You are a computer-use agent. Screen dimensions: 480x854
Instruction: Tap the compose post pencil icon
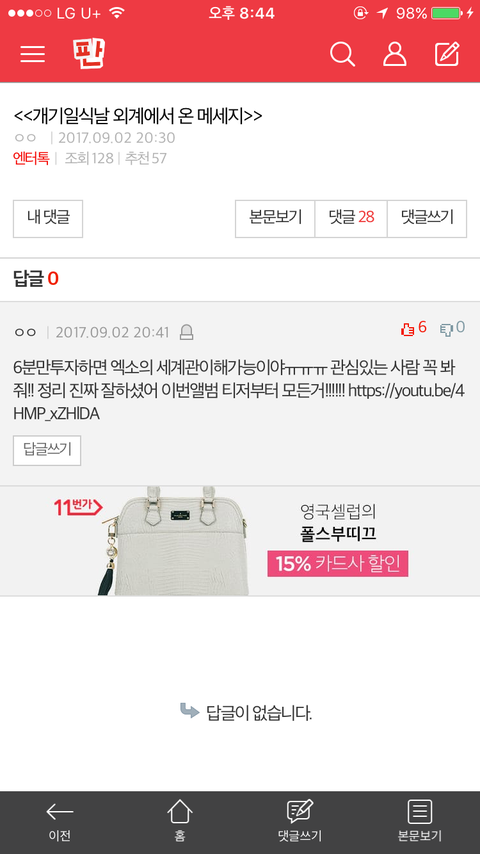click(x=447, y=54)
